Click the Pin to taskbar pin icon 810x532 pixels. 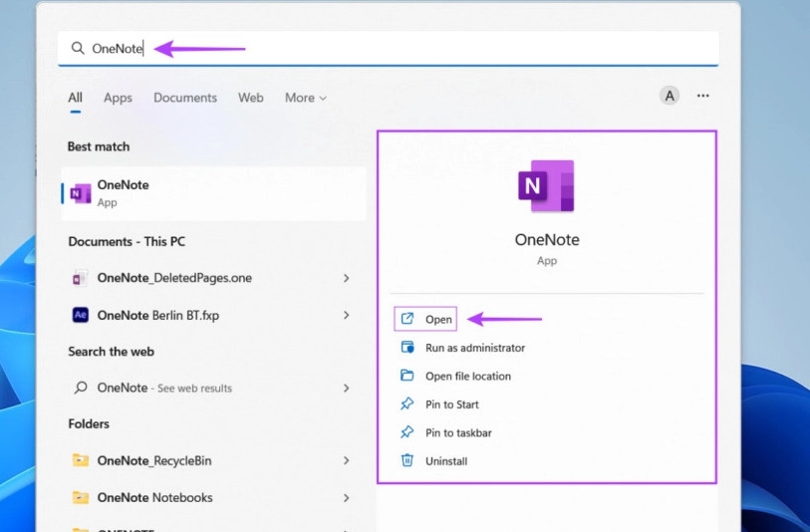click(407, 432)
